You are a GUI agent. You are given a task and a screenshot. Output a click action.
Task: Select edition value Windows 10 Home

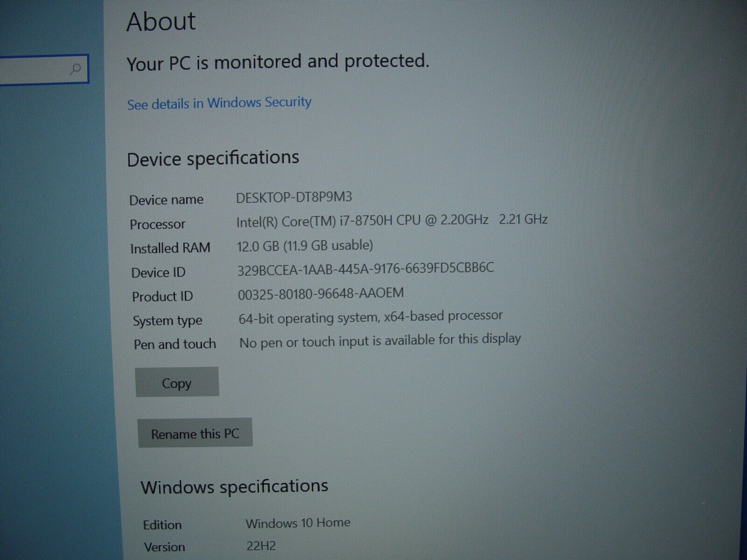click(298, 523)
